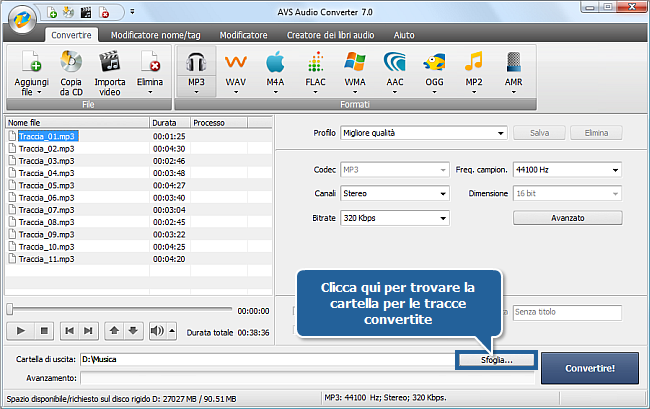Click the Sfoglia... button
The image size is (650, 409).
coord(496,358)
